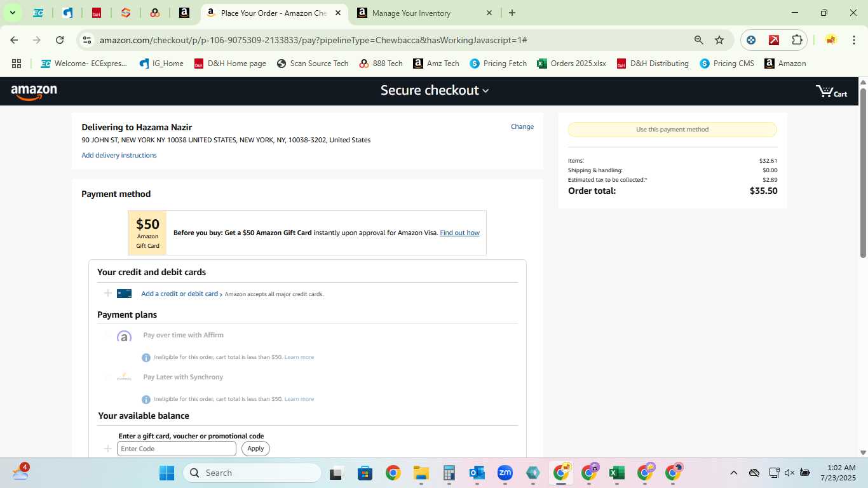Open the Welcome- ECExpress bookmark
Viewport: 868px width, 488px height.
pyautogui.click(x=84, y=64)
